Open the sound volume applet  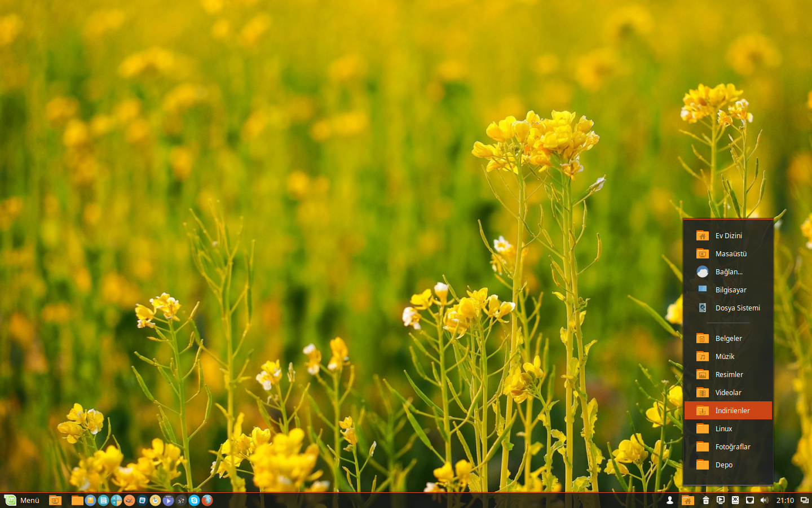pos(765,500)
